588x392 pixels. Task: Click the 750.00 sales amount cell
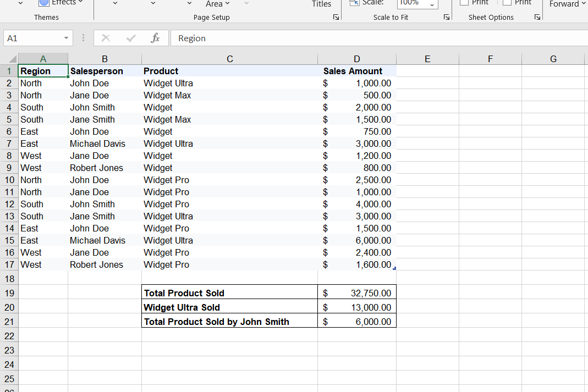[356, 131]
